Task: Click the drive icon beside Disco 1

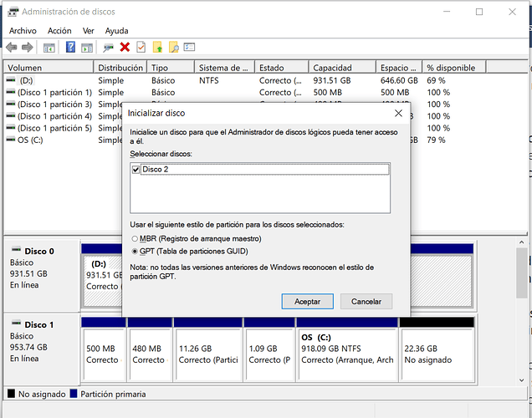Action: coord(16,323)
